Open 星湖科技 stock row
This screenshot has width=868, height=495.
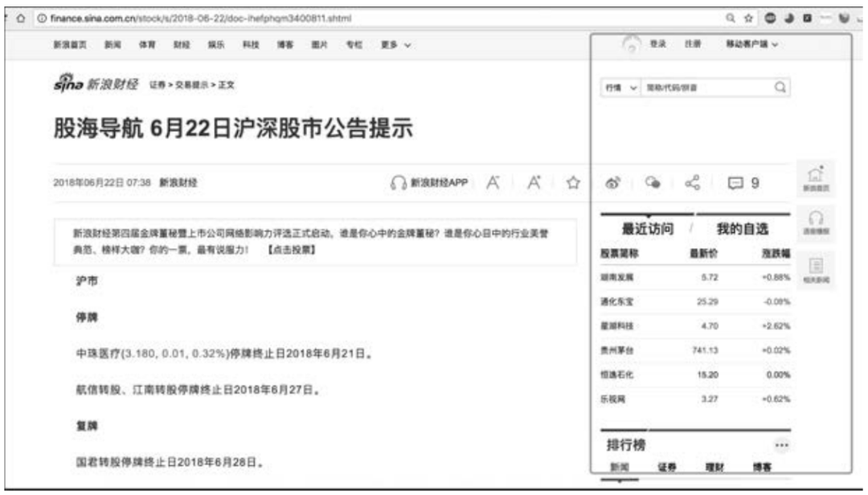click(x=695, y=325)
